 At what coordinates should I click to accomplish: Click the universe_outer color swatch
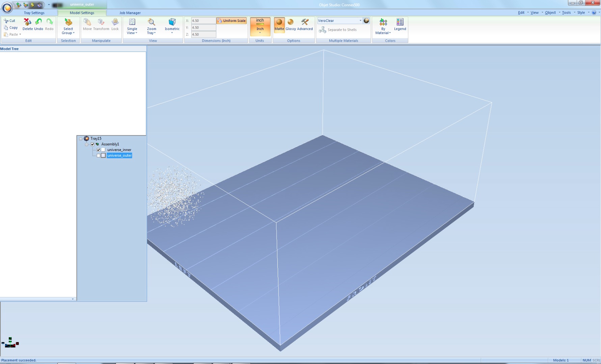coord(103,156)
